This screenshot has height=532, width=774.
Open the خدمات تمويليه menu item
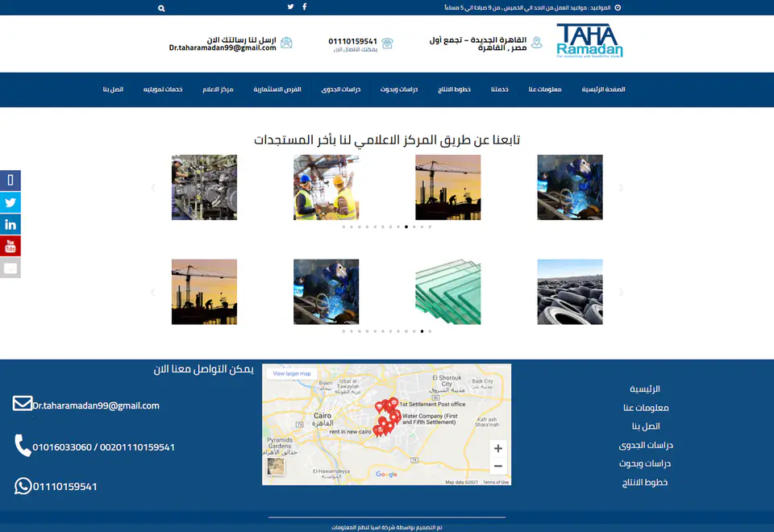tap(163, 89)
